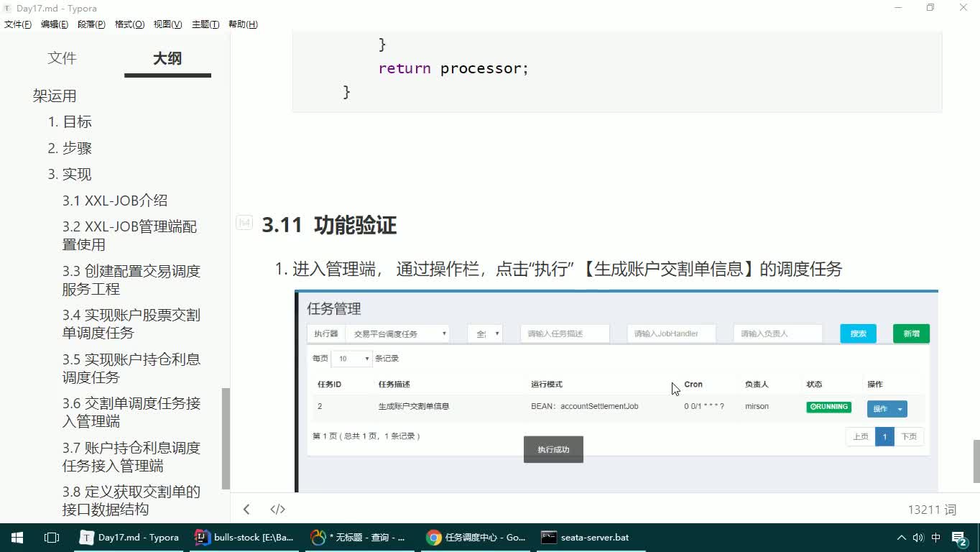Go to 3.8 定义获取交割单的接口数据结构
The width and height of the screenshot is (980, 552).
[x=131, y=500]
